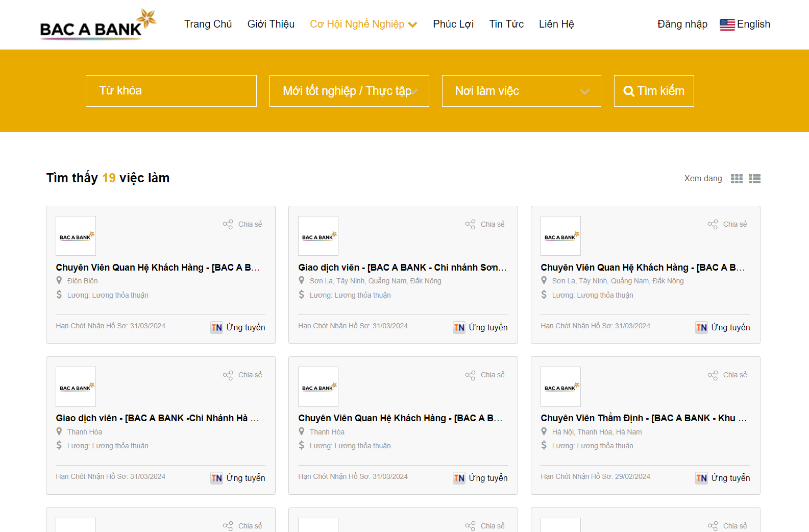Screen dimensions: 809x532
Task: Click the US flag language icon
Action: [727, 25]
